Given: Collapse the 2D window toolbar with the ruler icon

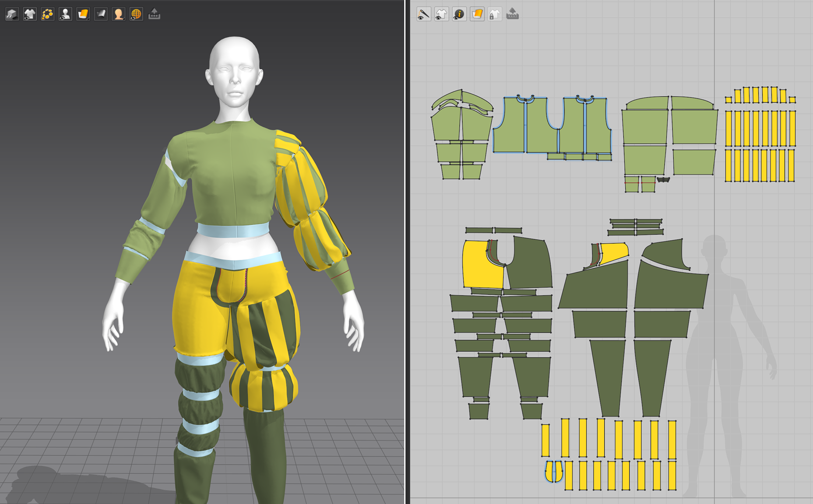Looking at the screenshot, I should coord(512,14).
